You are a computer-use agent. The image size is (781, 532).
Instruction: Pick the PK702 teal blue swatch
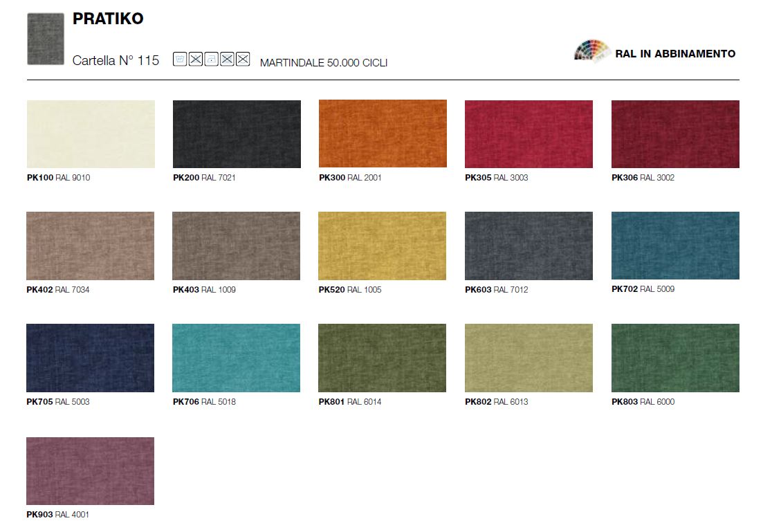coord(675,246)
